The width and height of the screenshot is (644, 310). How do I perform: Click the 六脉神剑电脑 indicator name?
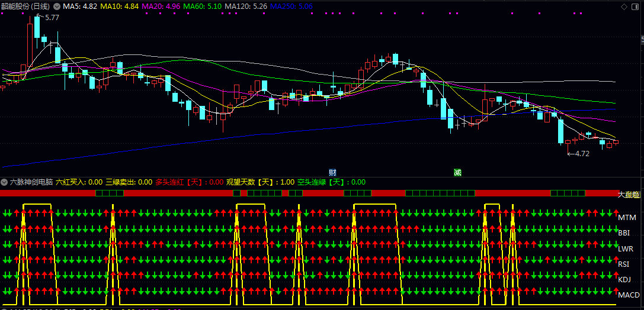pos(31,182)
